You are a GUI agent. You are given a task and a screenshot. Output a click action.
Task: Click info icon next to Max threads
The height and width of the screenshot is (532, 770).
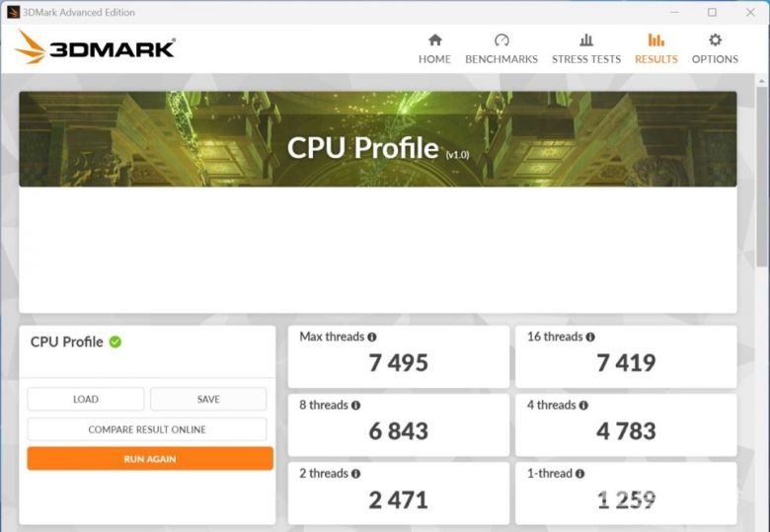pos(372,338)
